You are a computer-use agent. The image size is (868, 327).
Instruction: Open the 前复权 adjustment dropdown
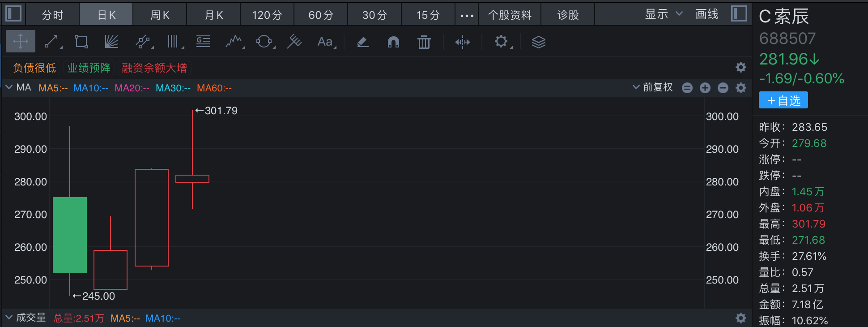(653, 87)
